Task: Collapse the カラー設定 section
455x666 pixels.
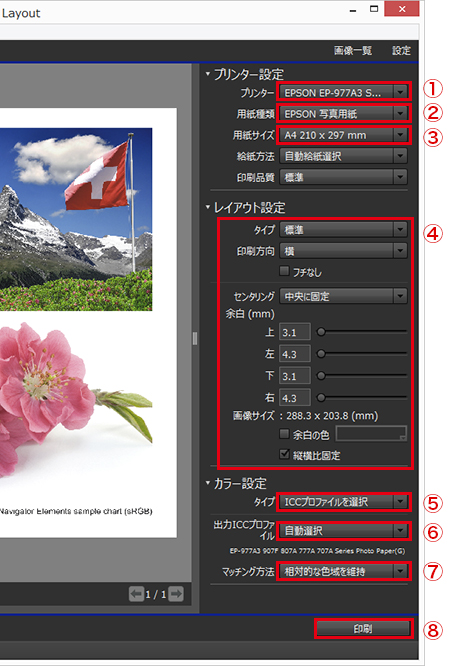Action: pos(208,483)
